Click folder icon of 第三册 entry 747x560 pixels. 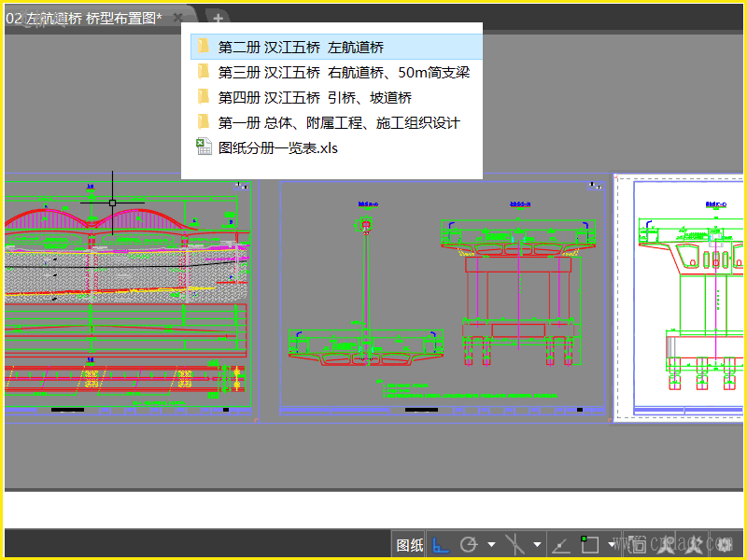point(204,72)
